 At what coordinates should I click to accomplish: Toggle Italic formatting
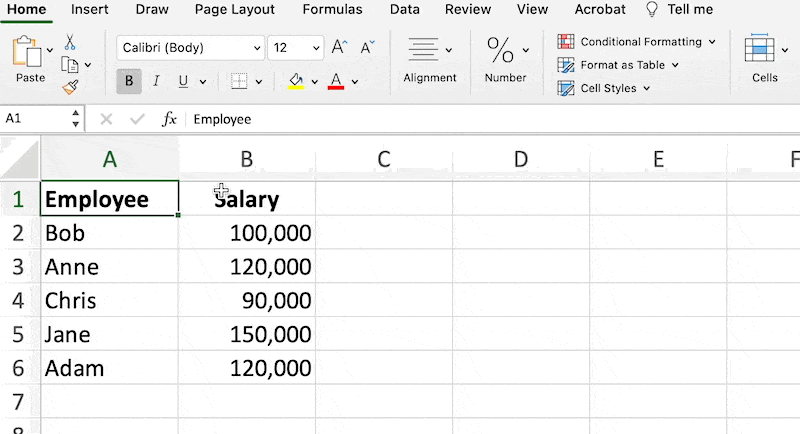pos(156,81)
